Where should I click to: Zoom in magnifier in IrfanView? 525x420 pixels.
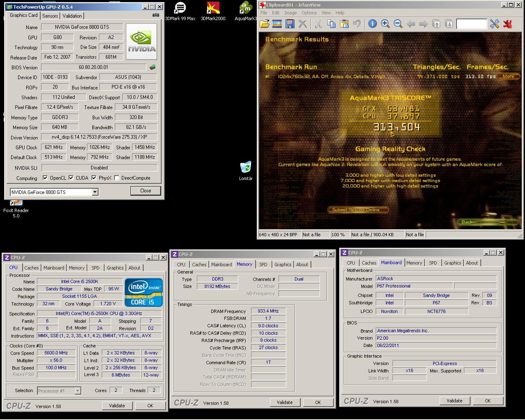[x=385, y=24]
